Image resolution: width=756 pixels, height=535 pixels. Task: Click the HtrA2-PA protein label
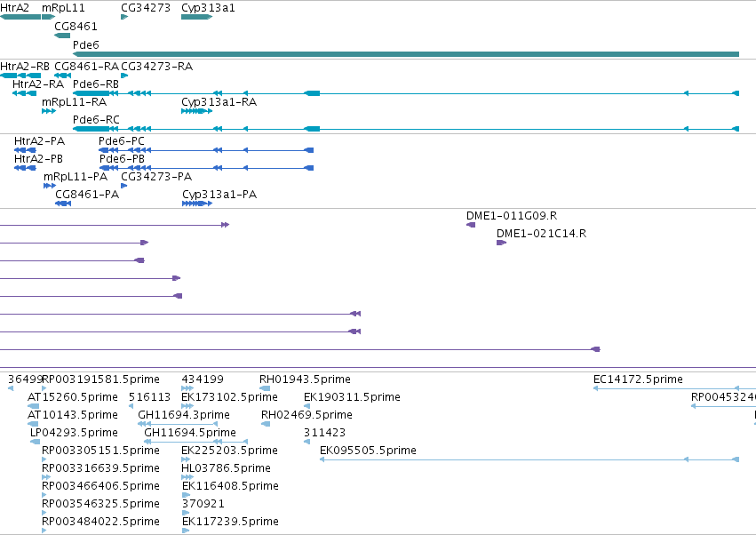coord(40,141)
